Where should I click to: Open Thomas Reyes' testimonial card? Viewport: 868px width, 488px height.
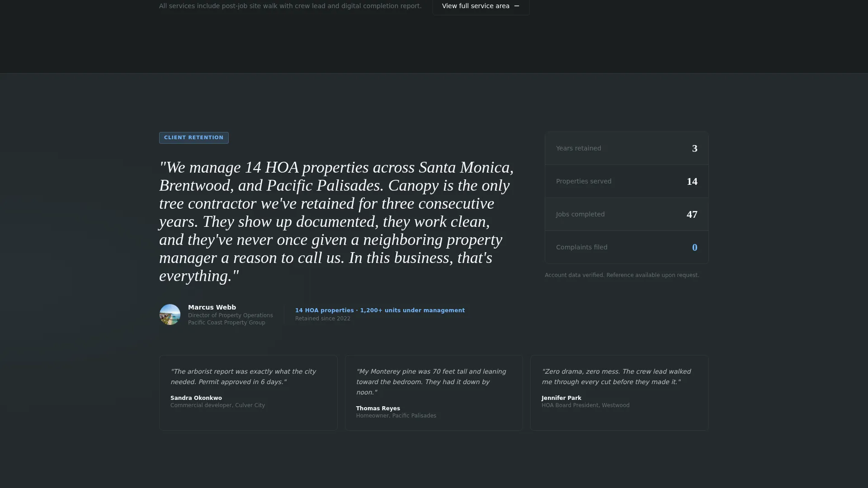click(434, 393)
